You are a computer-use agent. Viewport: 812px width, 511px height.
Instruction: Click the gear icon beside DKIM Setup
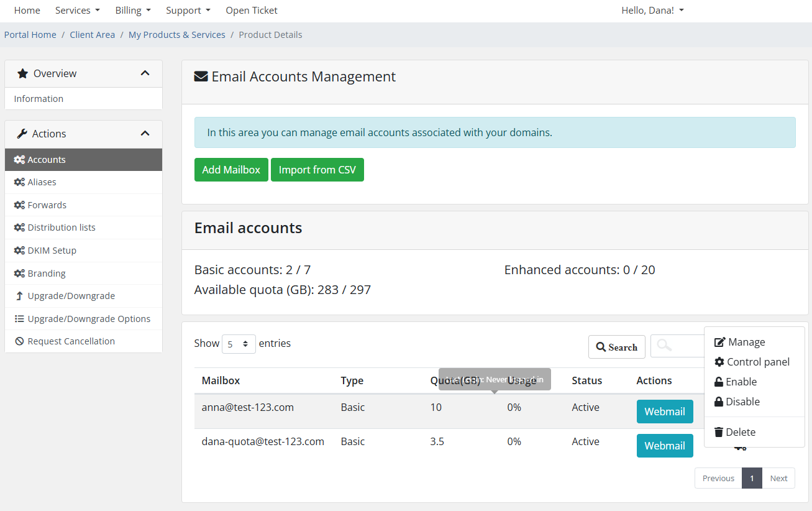[19, 251]
